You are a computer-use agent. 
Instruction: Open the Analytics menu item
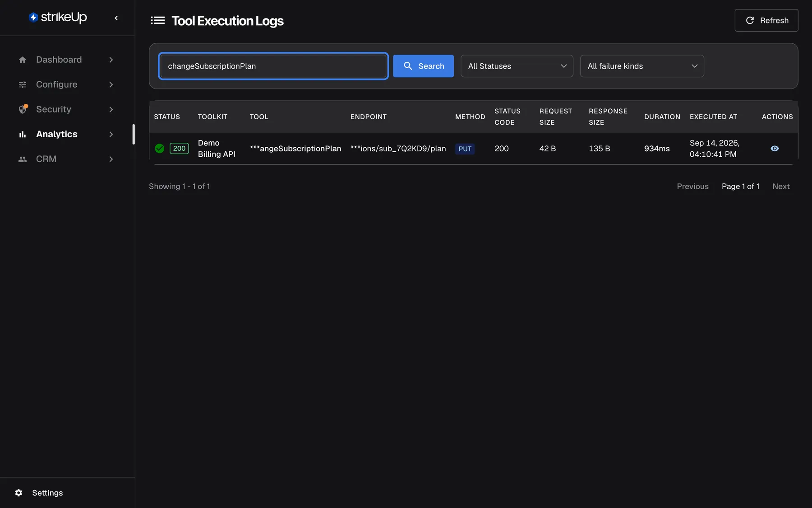(x=66, y=134)
